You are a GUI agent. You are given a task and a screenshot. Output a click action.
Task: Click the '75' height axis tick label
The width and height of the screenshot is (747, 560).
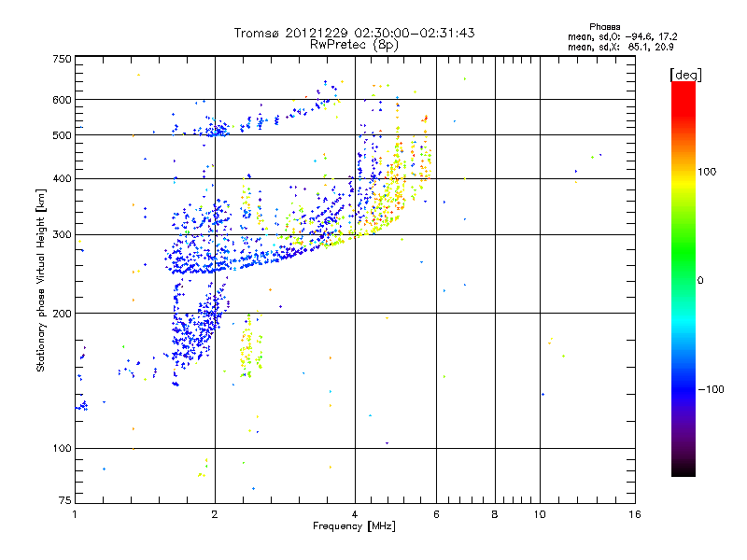pos(65,500)
